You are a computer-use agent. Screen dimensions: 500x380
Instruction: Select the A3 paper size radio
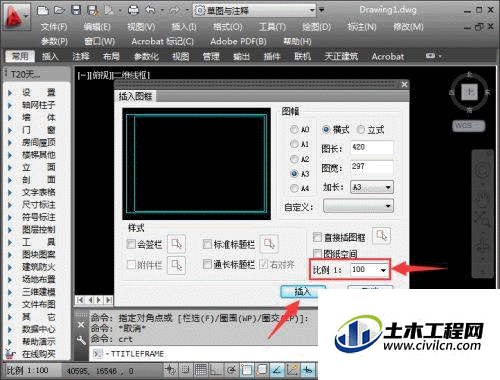pyautogui.click(x=294, y=174)
